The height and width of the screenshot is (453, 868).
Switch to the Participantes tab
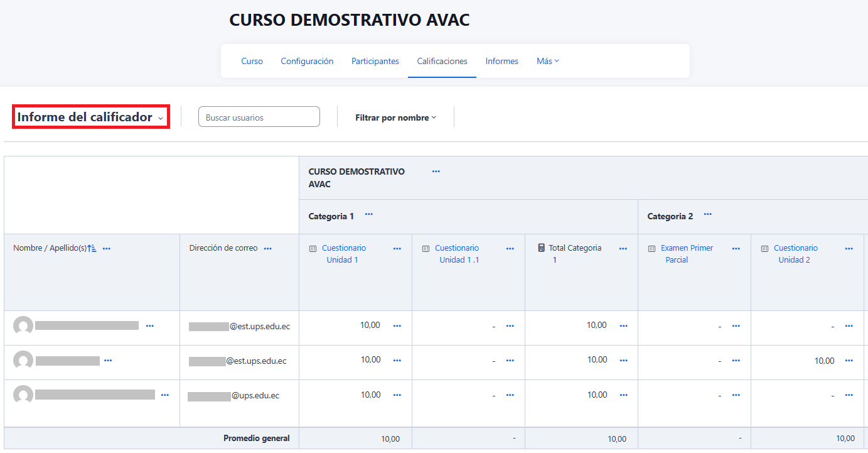375,62
